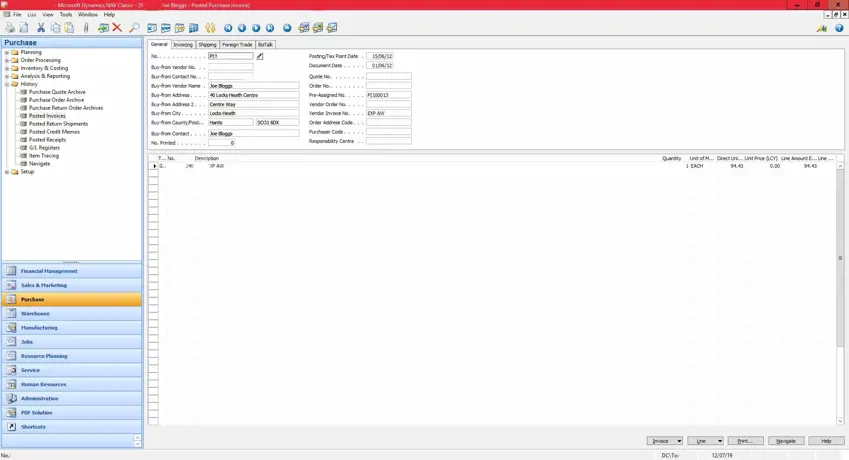Click the green Insert New icon
The image size is (849, 460).
click(103, 28)
